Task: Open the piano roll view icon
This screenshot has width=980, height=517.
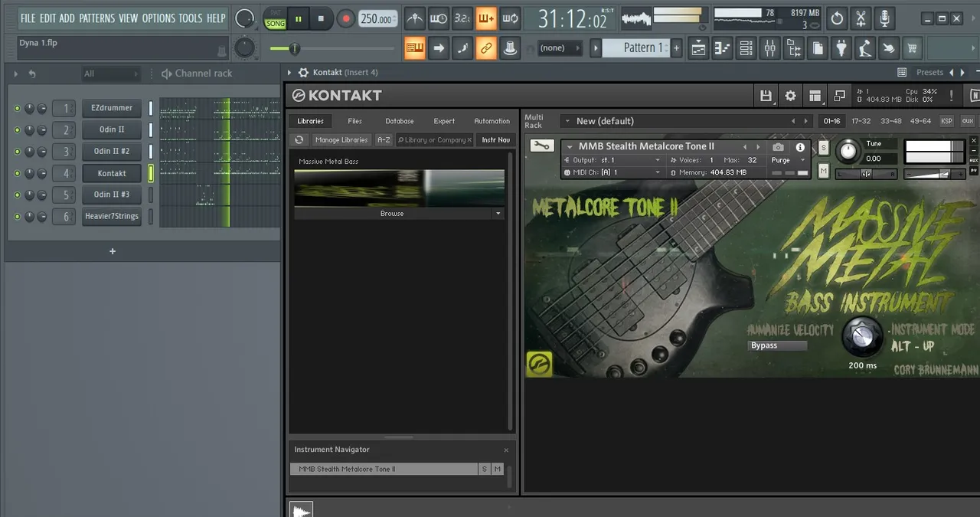Action: (x=722, y=48)
